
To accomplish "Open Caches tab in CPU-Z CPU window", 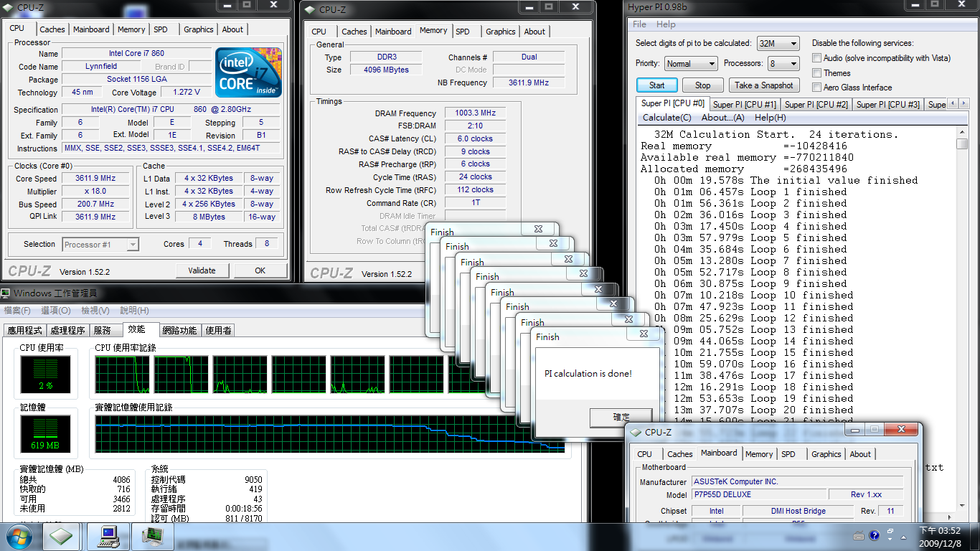I will pos(52,30).
